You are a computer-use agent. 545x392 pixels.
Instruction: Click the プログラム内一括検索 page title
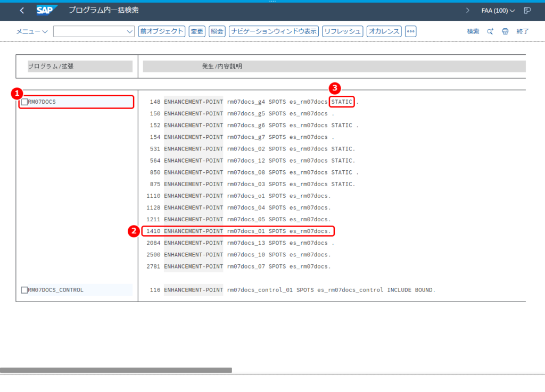coord(104,11)
